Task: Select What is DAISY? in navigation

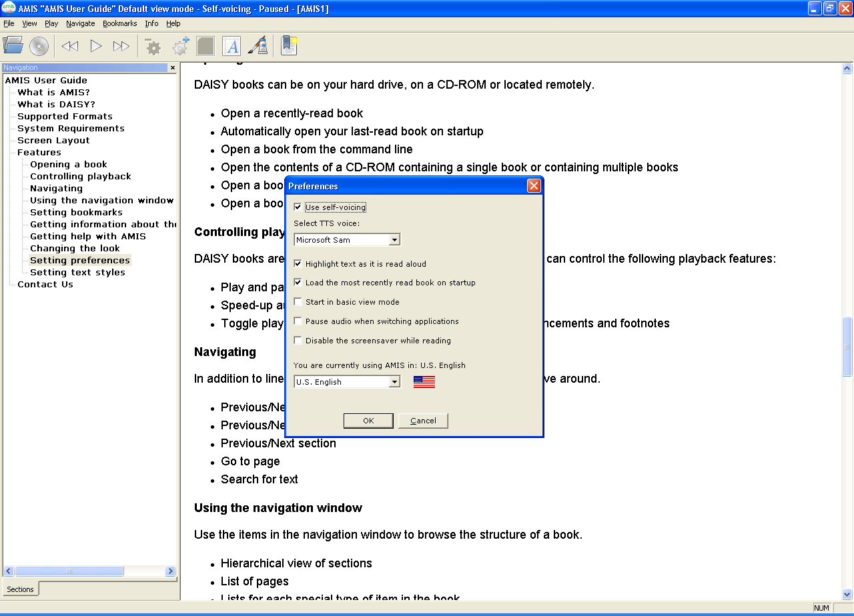Action: (x=56, y=104)
